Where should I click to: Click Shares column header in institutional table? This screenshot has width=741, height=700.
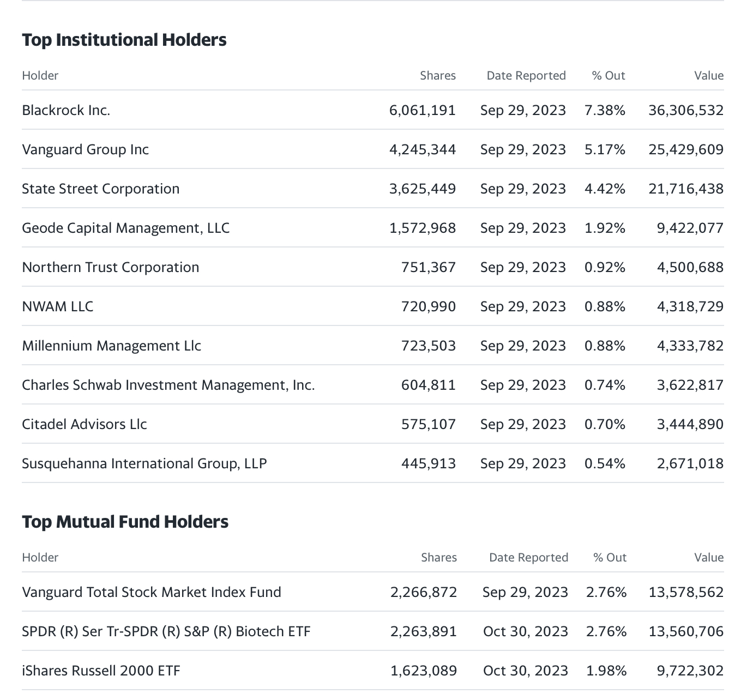(438, 75)
